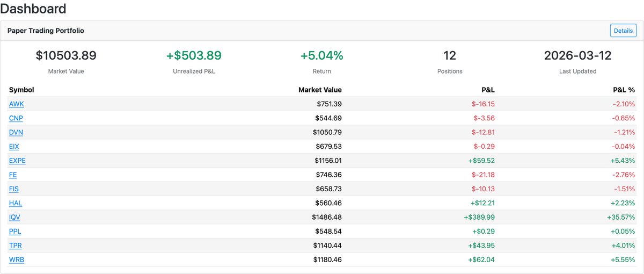
Task: Select FE market value $746.36
Action: click(x=328, y=175)
